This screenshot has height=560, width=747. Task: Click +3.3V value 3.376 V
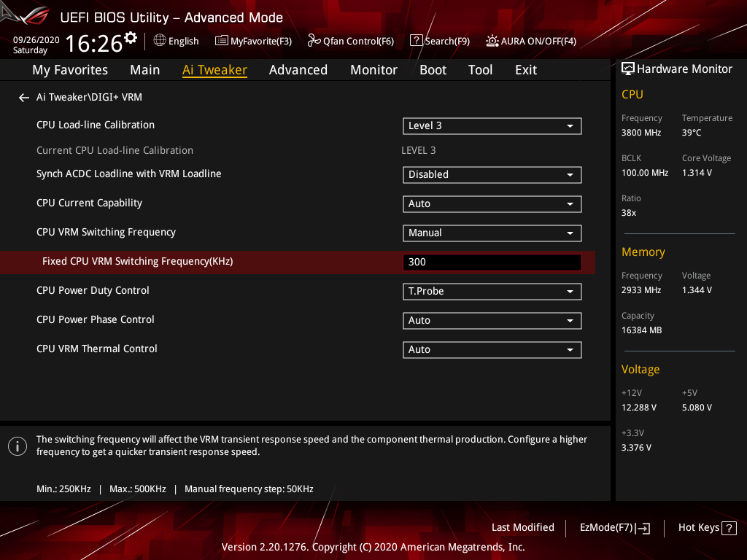636,448
